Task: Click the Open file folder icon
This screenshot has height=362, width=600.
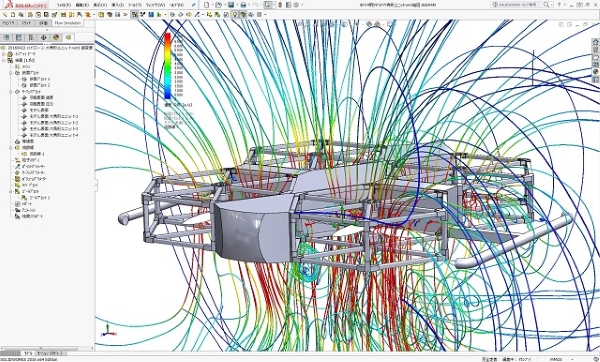Action: pyautogui.click(x=218, y=5)
